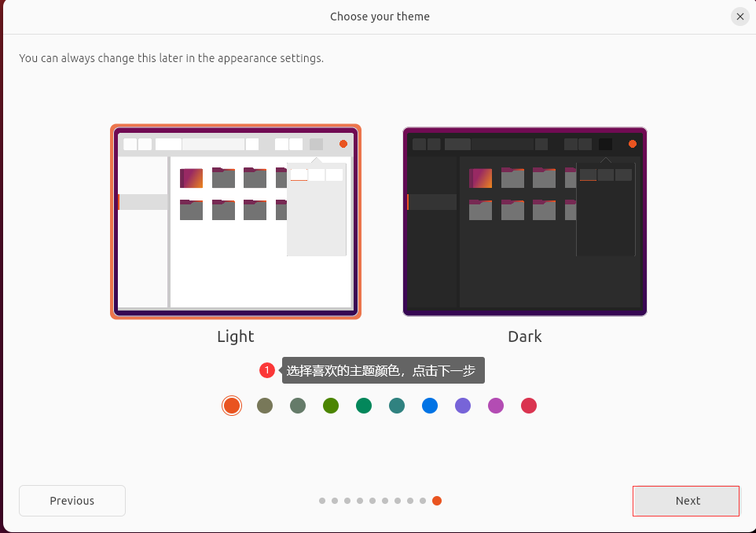Select the Dark theme preview thumbnail
Image resolution: width=756 pixels, height=533 pixels.
coord(525,222)
